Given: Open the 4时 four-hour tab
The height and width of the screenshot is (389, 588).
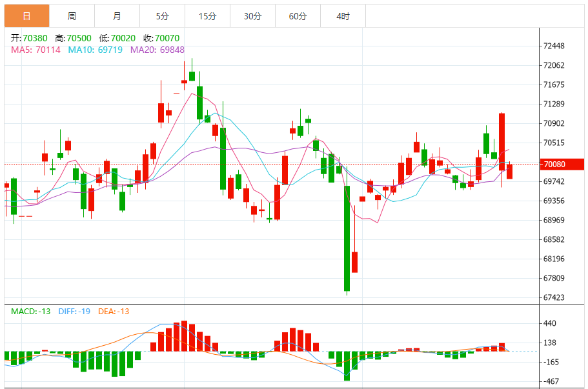Looking at the screenshot, I should [x=343, y=16].
